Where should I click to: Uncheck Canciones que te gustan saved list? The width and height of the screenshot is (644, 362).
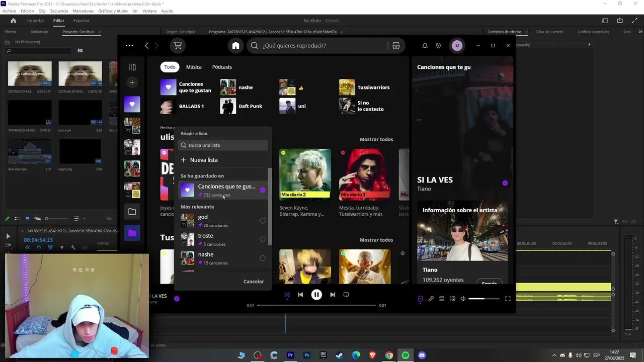click(263, 190)
